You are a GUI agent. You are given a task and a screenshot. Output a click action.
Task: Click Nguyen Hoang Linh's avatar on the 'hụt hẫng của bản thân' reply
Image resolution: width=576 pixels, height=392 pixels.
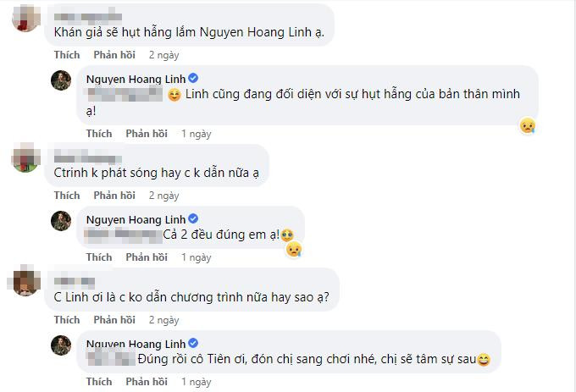coord(60,80)
